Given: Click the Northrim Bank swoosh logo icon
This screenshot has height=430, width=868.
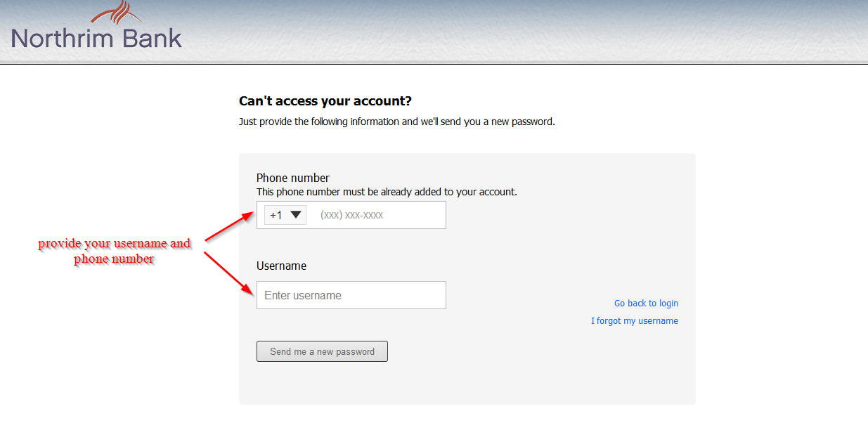Looking at the screenshot, I should (x=116, y=13).
